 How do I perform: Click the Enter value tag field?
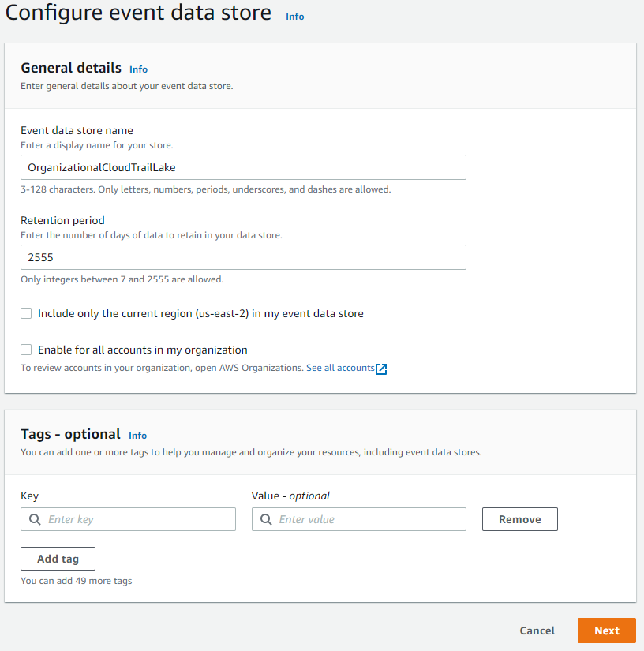click(x=359, y=519)
